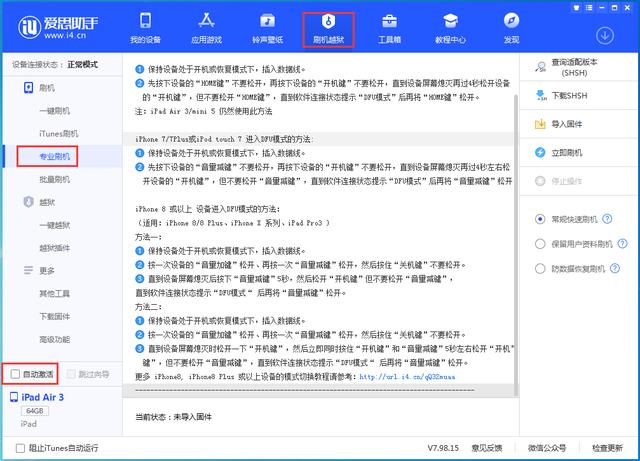Select 保留用户资料刷机 radio button
640x461 pixels.
point(540,244)
